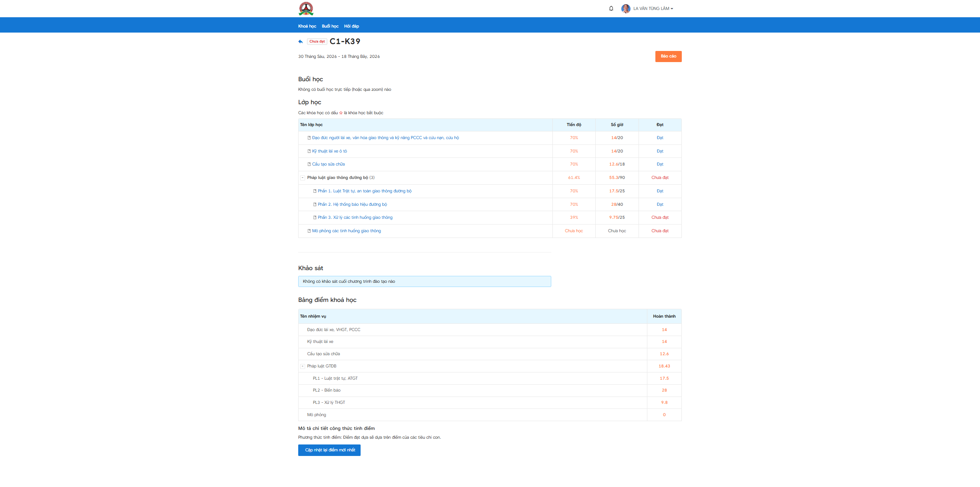980x487 pixels.
Task: Collapse the Pháp luật giao thông đường bộ group
Action: point(302,178)
